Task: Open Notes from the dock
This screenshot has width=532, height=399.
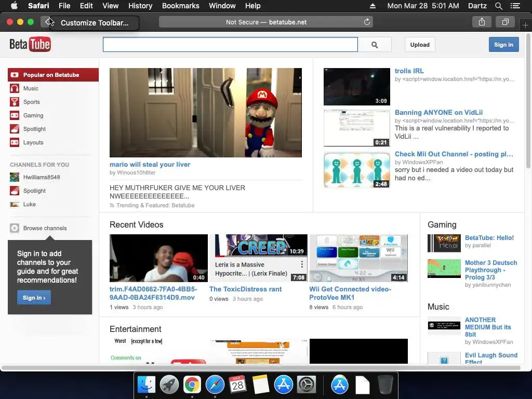Action: (x=261, y=385)
